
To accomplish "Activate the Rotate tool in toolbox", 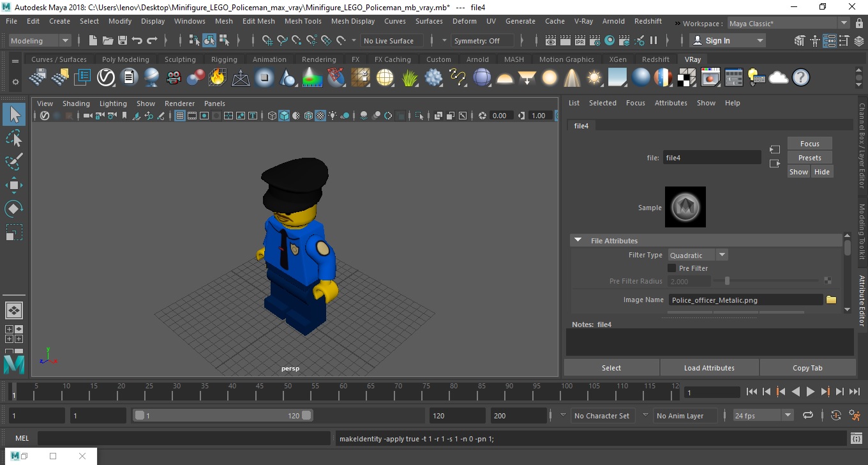I will [x=14, y=209].
